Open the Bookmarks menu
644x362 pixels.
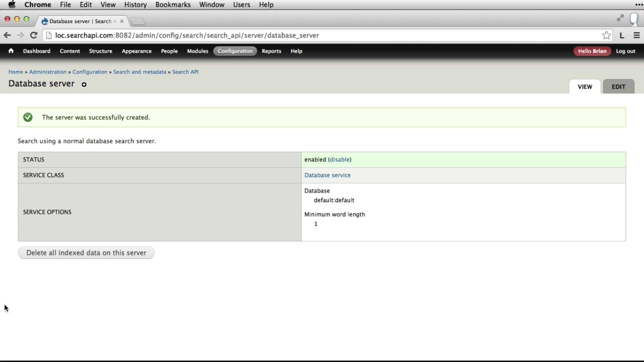[173, 5]
